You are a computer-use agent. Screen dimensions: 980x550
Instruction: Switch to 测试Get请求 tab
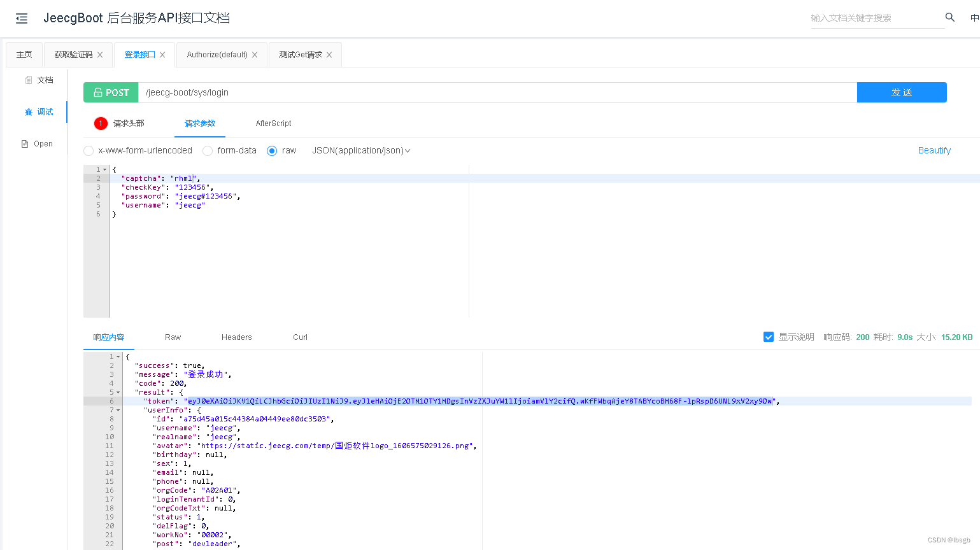(x=301, y=55)
